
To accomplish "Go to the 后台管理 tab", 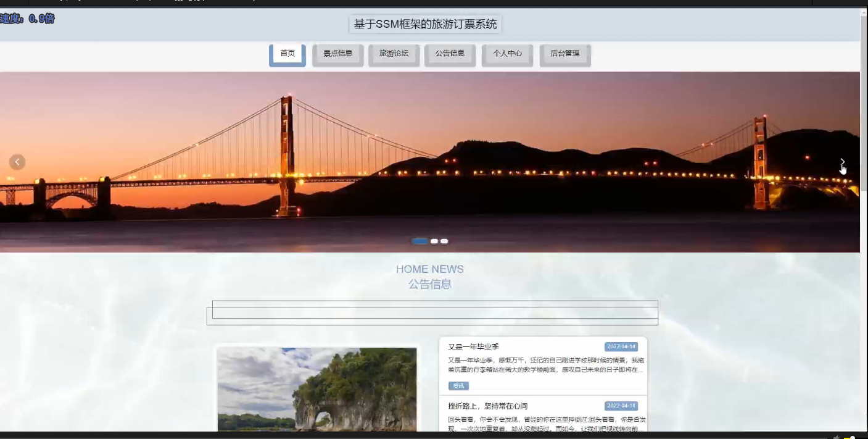I will (x=565, y=54).
